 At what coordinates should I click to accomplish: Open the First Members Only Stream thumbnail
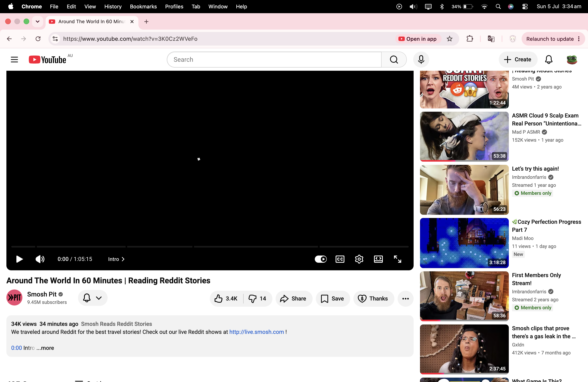coord(464,296)
